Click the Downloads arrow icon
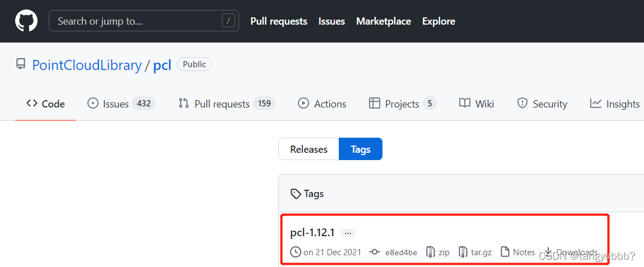This screenshot has width=644, height=267. pyautogui.click(x=548, y=251)
